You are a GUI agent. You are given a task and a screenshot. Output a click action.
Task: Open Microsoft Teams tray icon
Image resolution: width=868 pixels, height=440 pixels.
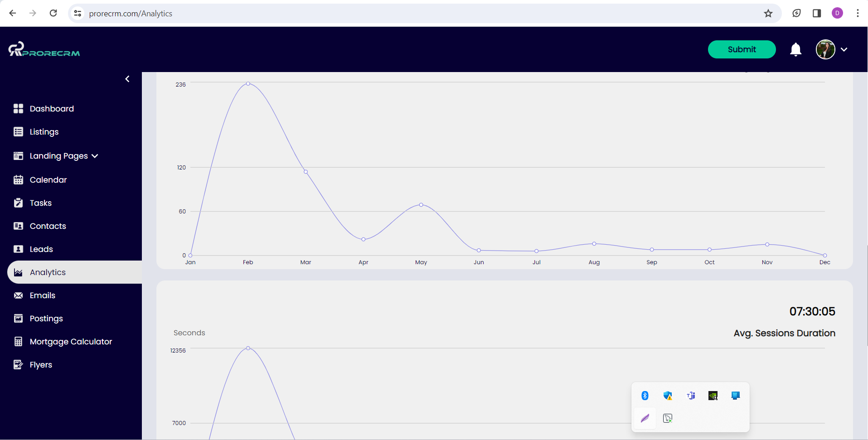[x=691, y=396]
